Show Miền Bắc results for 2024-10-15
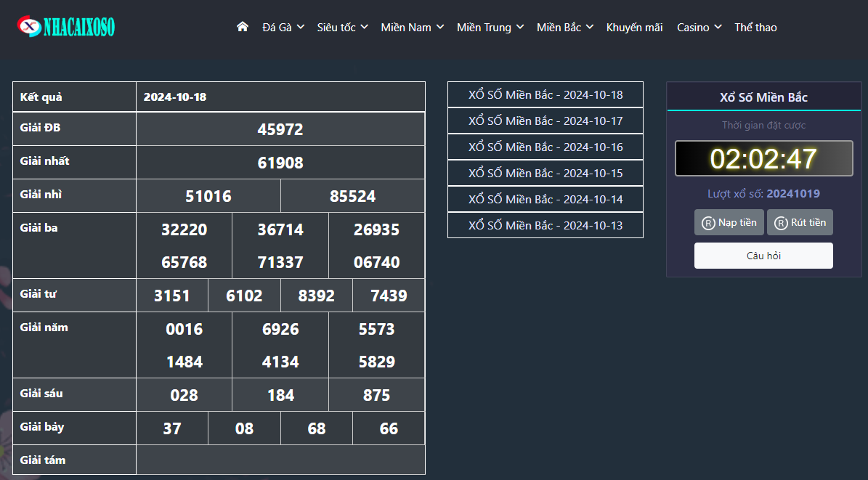This screenshot has width=868, height=480. (x=545, y=173)
